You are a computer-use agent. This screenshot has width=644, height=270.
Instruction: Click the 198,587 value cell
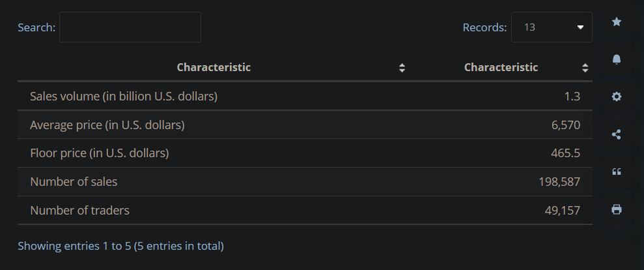(559, 181)
